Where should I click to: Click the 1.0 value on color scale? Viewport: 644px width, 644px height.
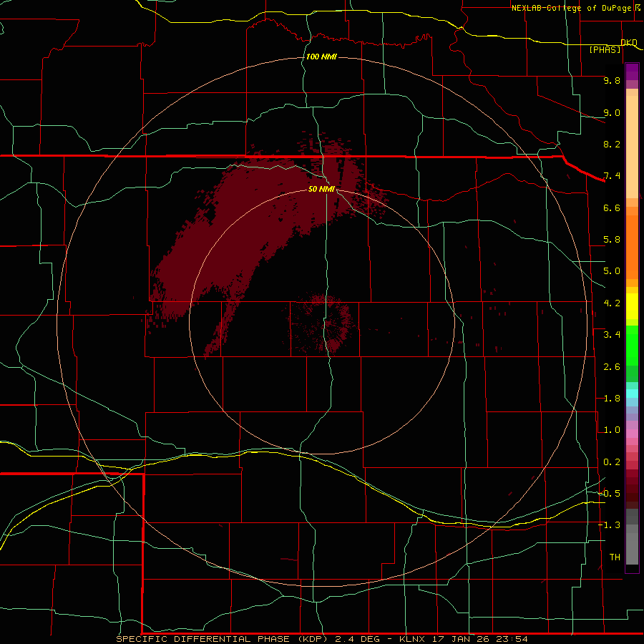point(612,430)
